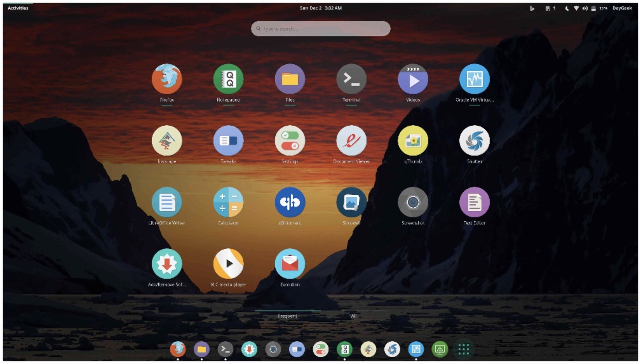This screenshot has width=641, height=364.
Task: Open the clock and calendar menu
Action: click(x=320, y=8)
